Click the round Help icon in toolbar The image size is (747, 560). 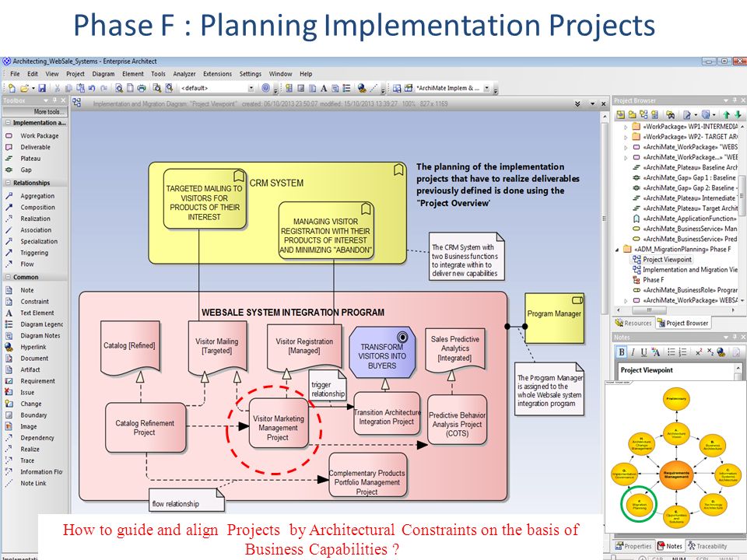[x=266, y=88]
